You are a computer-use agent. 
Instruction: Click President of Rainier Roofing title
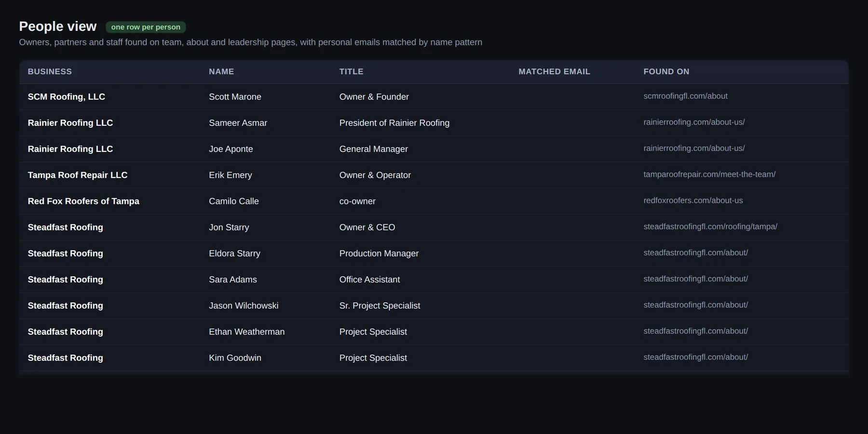pos(394,123)
